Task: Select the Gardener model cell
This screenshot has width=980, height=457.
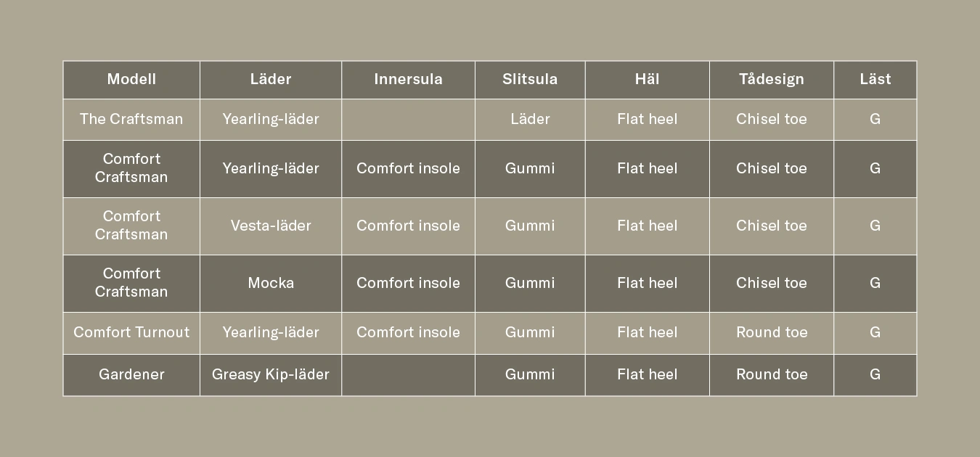Action: (x=131, y=375)
